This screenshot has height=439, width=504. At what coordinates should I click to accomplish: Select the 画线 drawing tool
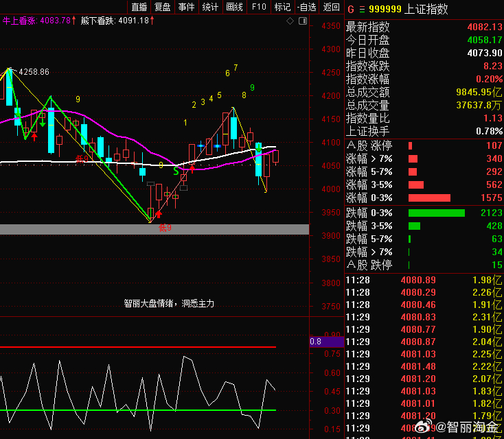pyautogui.click(x=234, y=7)
